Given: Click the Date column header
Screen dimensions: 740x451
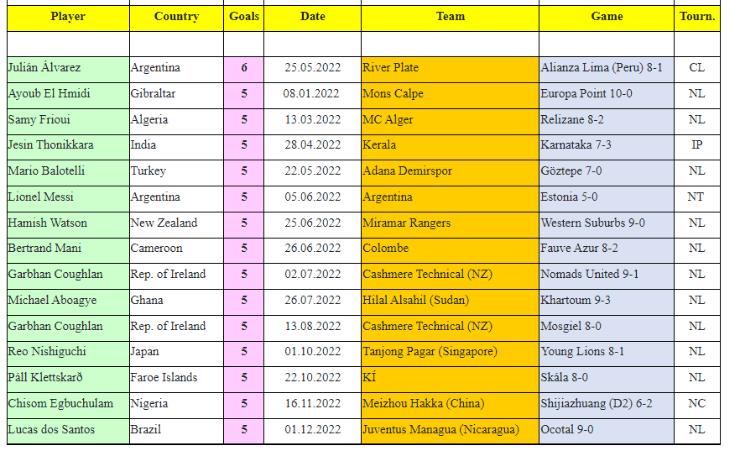Looking at the screenshot, I should 312,17.
